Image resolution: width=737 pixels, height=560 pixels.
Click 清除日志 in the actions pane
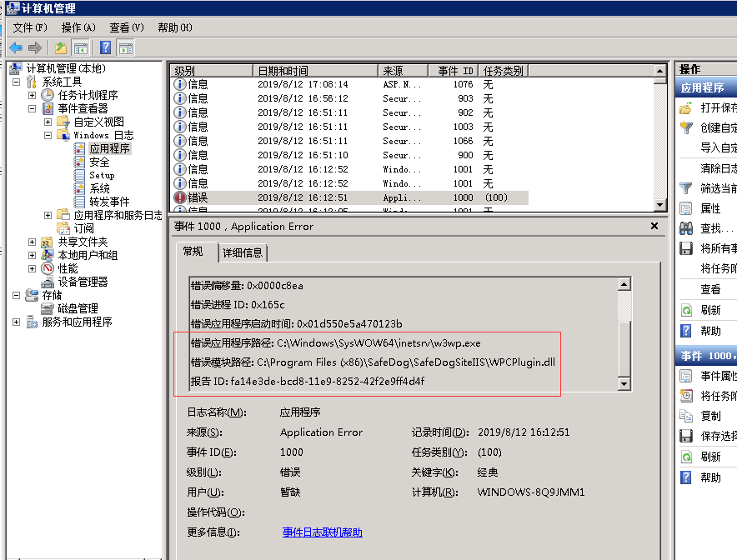pos(717,168)
